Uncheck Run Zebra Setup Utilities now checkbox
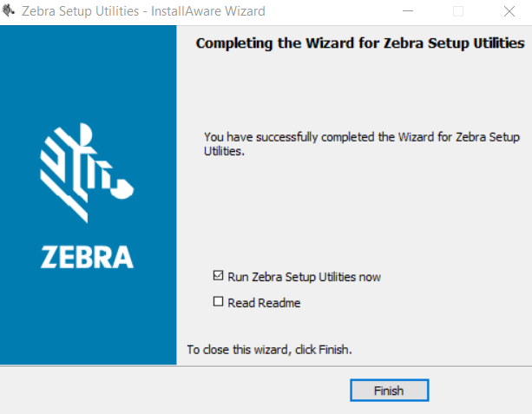This screenshot has height=414, width=532. pos(218,277)
